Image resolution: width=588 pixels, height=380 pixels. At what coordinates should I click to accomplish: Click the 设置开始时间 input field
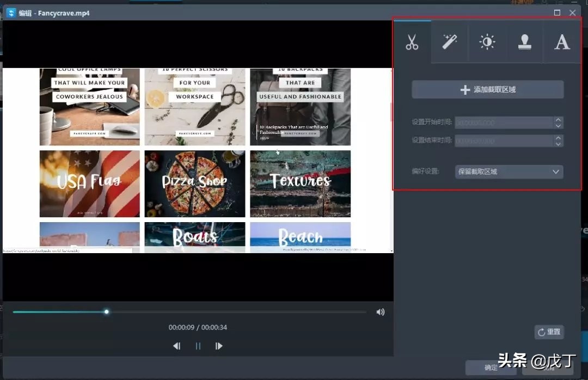pyautogui.click(x=504, y=122)
